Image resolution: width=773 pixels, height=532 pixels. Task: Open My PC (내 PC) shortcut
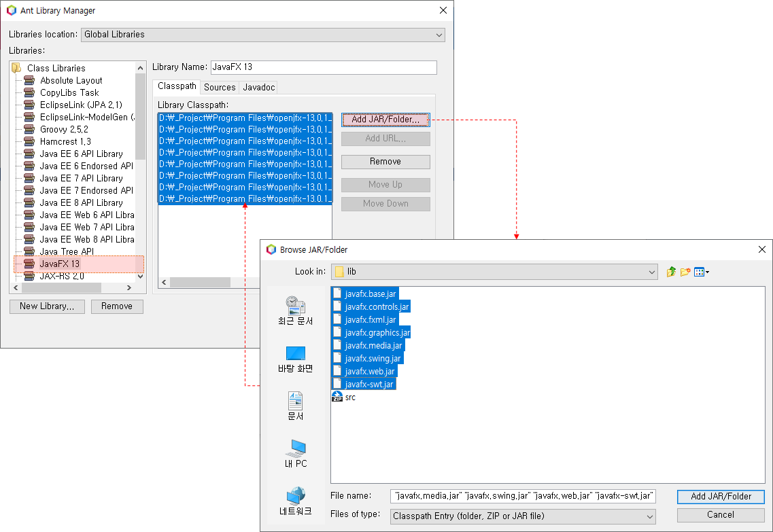tap(295, 454)
